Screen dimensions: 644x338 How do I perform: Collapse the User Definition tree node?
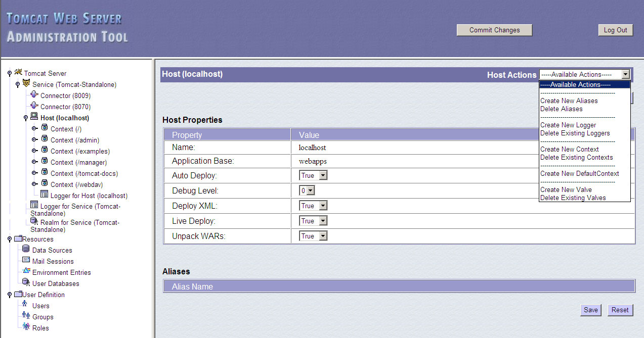tap(10, 295)
